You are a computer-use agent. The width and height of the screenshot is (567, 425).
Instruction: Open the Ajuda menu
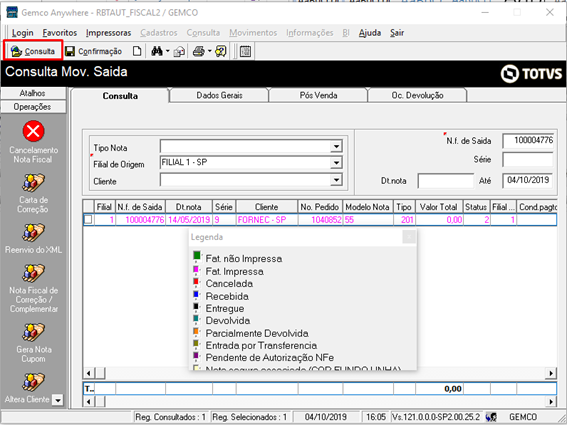pos(370,33)
